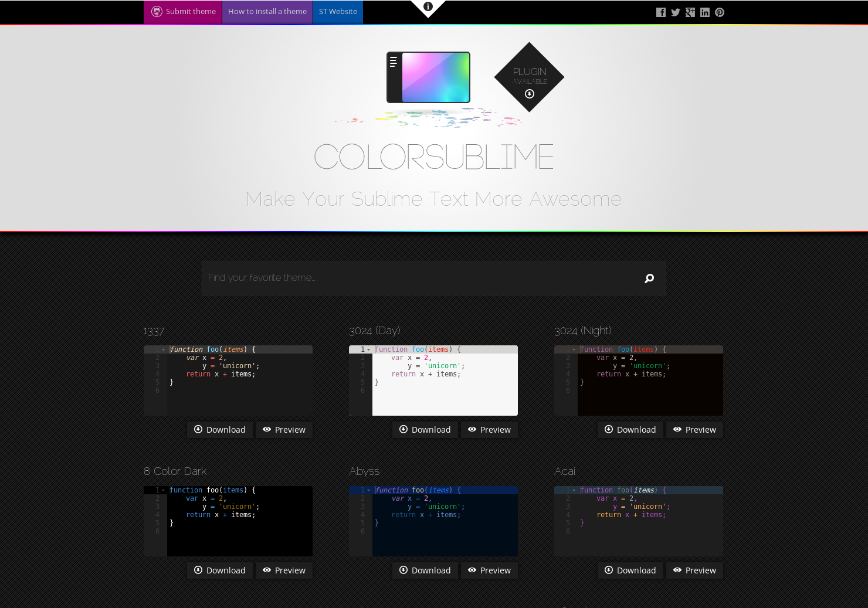This screenshot has height=608, width=868.
Task: Download the 1337 theme
Action: 219,429
